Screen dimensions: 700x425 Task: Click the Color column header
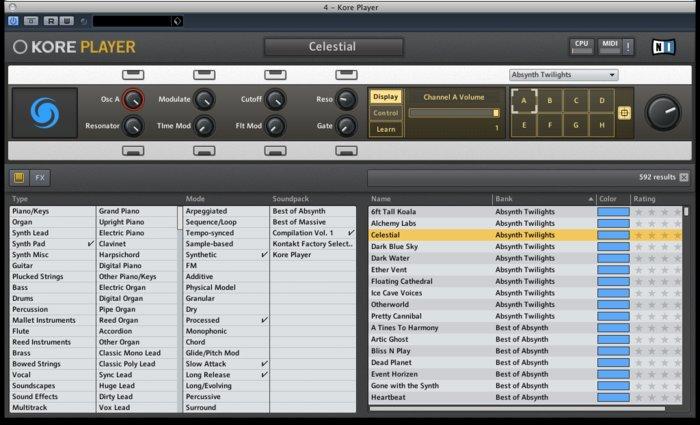tap(613, 199)
